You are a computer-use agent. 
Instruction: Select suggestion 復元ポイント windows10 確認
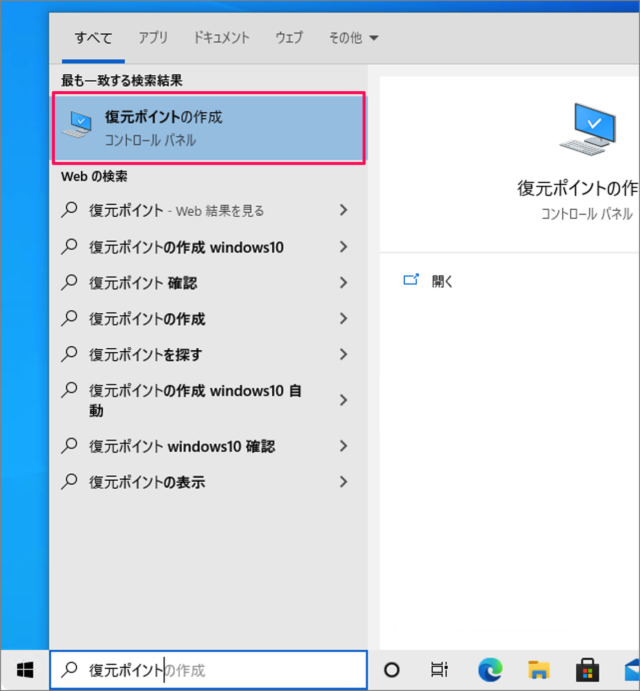click(x=208, y=446)
